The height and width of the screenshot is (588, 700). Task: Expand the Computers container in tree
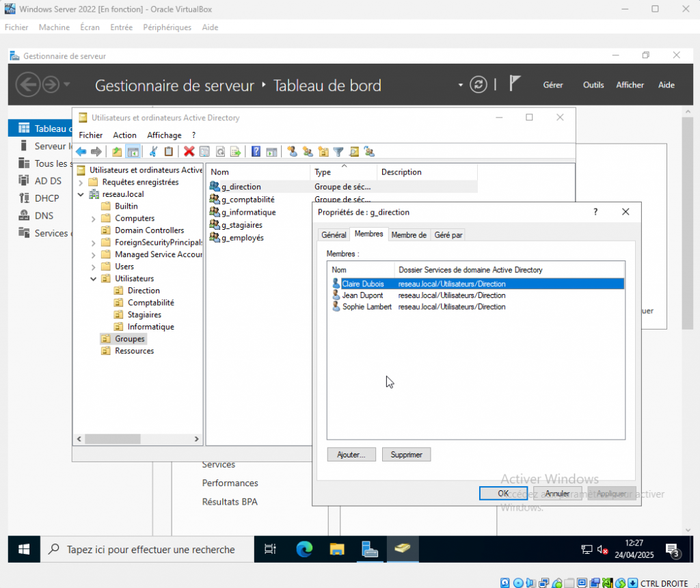pos(94,218)
